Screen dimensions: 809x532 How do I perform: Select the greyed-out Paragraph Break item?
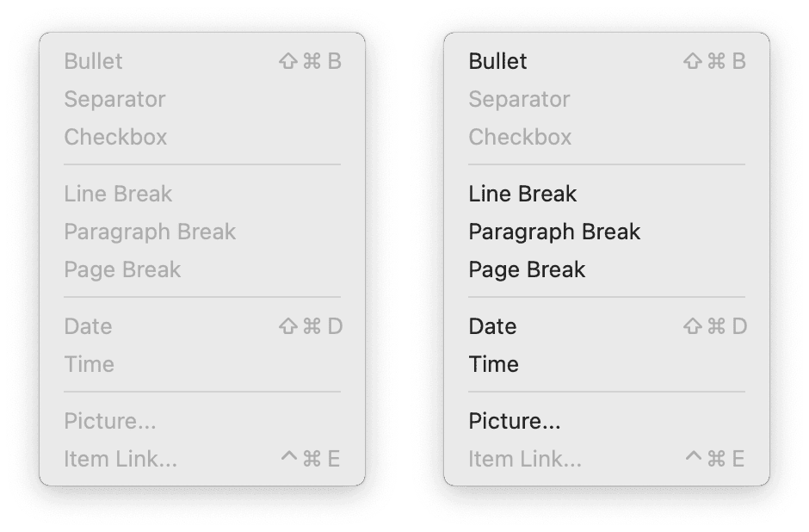click(x=150, y=232)
